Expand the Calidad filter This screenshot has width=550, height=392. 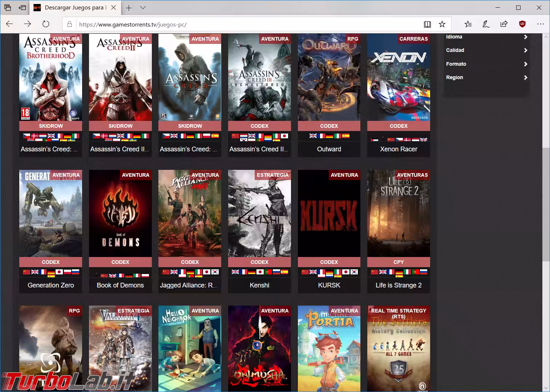486,50
